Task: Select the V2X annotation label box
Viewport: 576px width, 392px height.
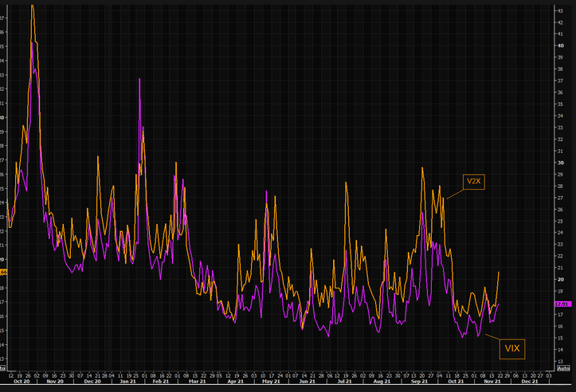Action: tap(473, 182)
